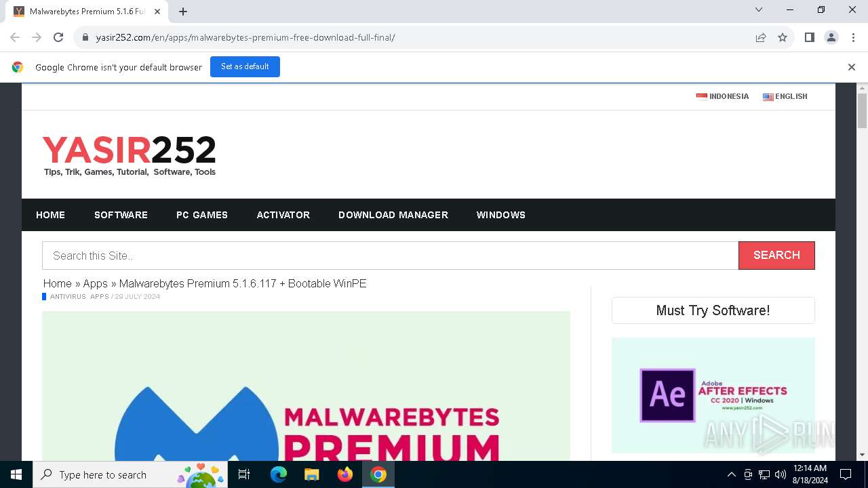Expand the tab search dropdown
This screenshot has height=488, width=868.
pos(759,9)
